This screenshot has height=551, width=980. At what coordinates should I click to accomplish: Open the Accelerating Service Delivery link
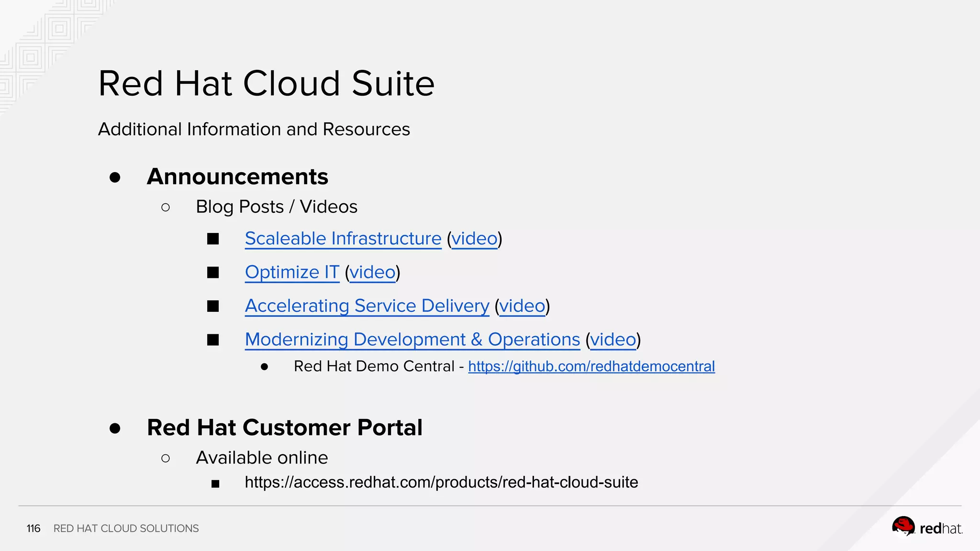click(367, 306)
